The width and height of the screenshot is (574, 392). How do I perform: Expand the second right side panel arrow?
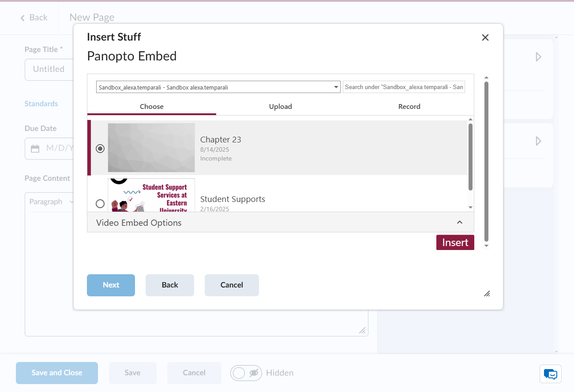click(538, 141)
